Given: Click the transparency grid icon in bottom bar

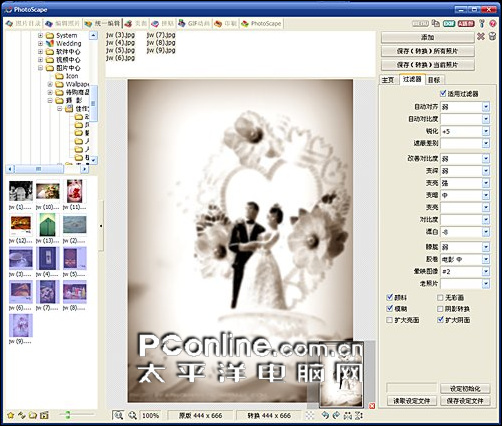Looking at the screenshot, I should 310,415.
